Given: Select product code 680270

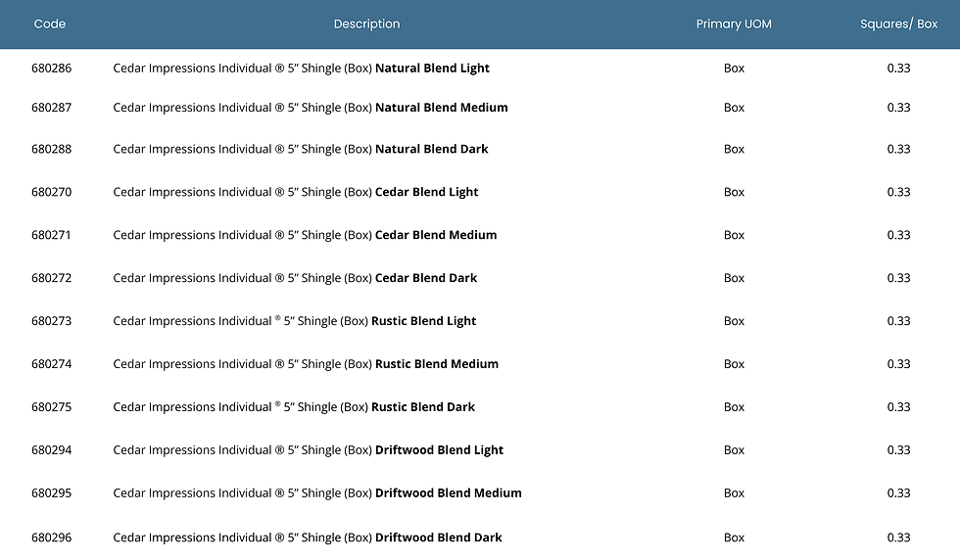Looking at the screenshot, I should click(x=52, y=192).
